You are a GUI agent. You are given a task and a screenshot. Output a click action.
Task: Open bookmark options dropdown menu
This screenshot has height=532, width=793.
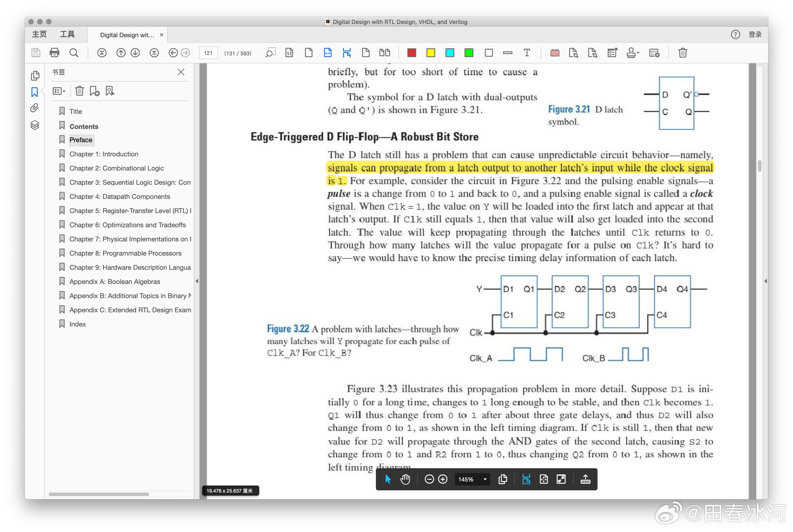(x=59, y=91)
